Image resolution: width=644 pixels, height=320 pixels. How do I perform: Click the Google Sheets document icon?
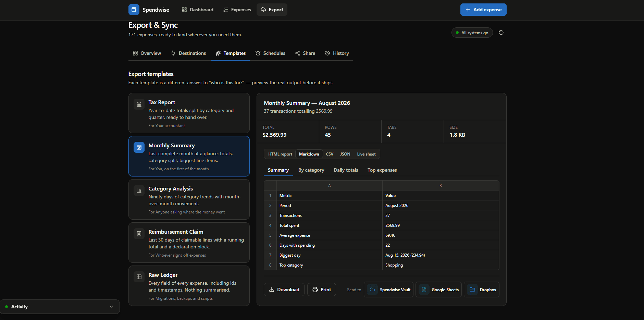pos(424,290)
